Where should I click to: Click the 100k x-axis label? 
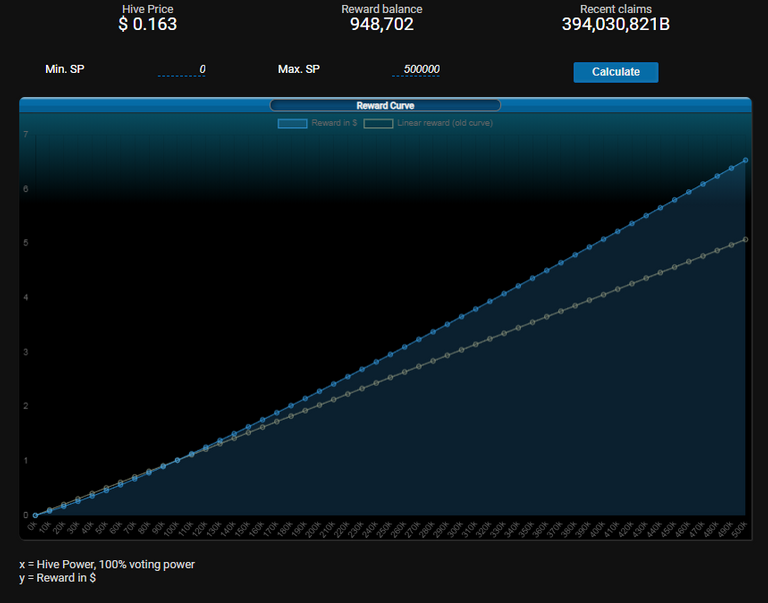(171, 530)
